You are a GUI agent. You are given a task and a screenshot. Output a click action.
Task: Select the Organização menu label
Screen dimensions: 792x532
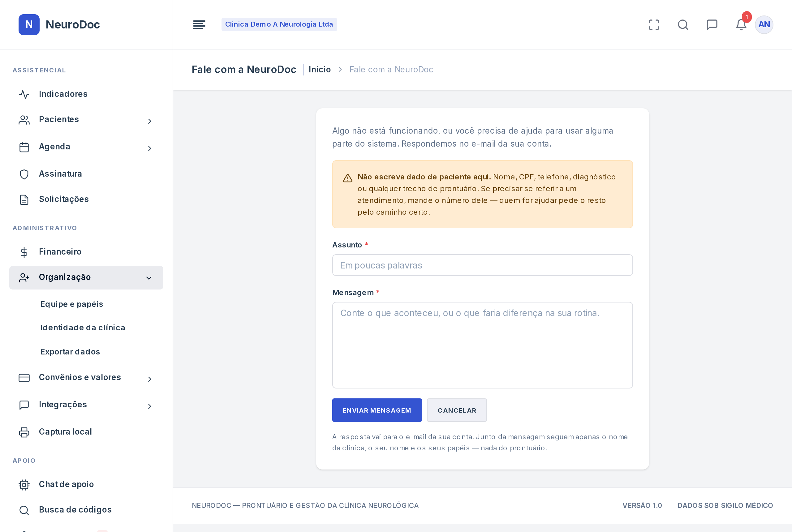(x=65, y=277)
